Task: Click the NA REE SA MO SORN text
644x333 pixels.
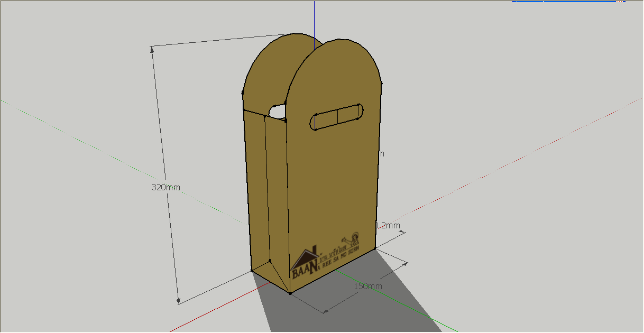Action: pyautogui.click(x=339, y=259)
